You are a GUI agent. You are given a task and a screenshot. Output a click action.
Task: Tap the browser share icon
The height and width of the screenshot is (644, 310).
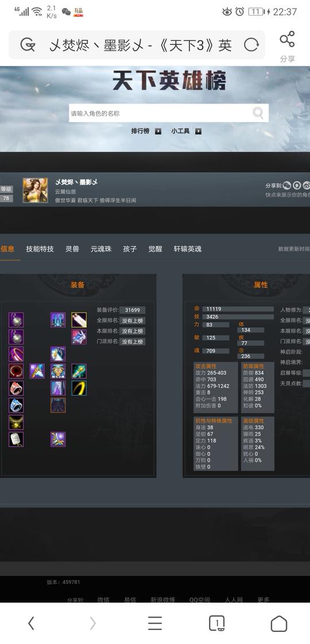click(287, 40)
